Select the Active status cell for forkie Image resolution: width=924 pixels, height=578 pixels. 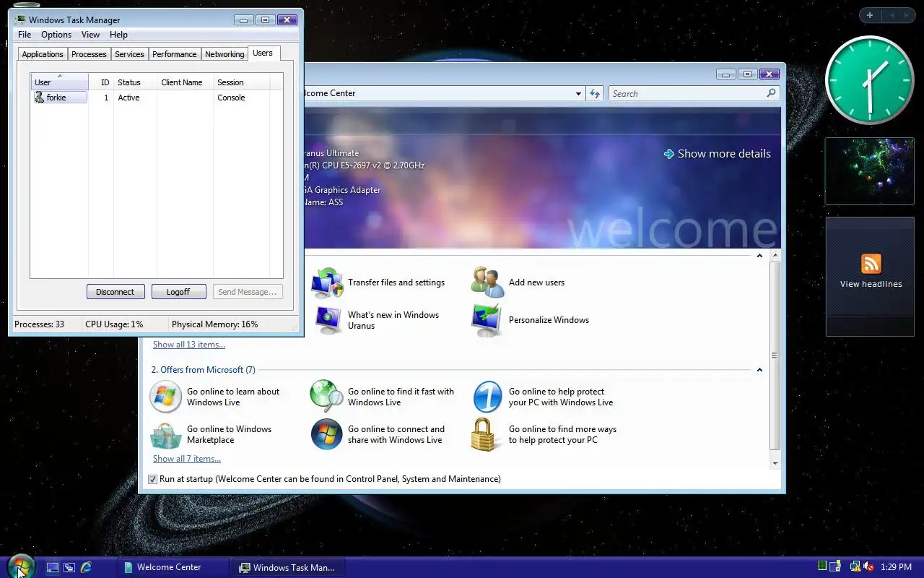point(128,98)
